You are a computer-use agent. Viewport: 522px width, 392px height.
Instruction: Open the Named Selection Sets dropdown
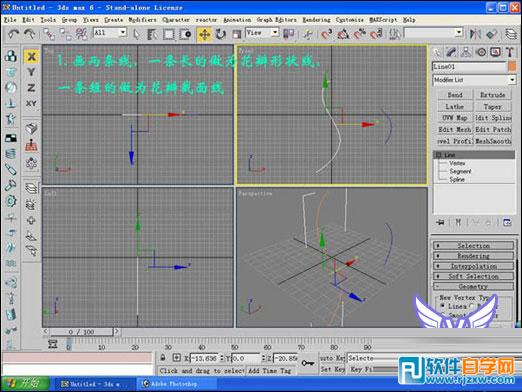point(459,33)
